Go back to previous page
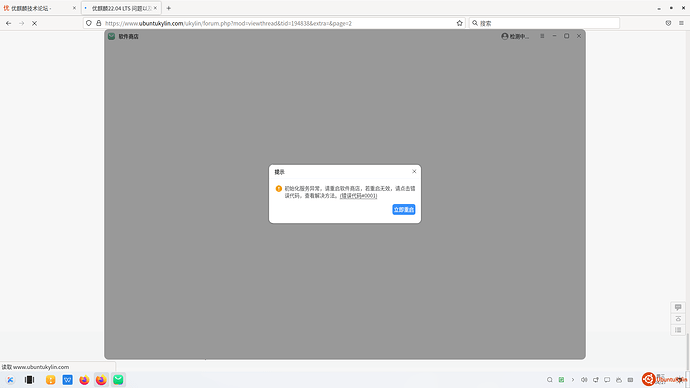The width and height of the screenshot is (690, 388). [9, 23]
